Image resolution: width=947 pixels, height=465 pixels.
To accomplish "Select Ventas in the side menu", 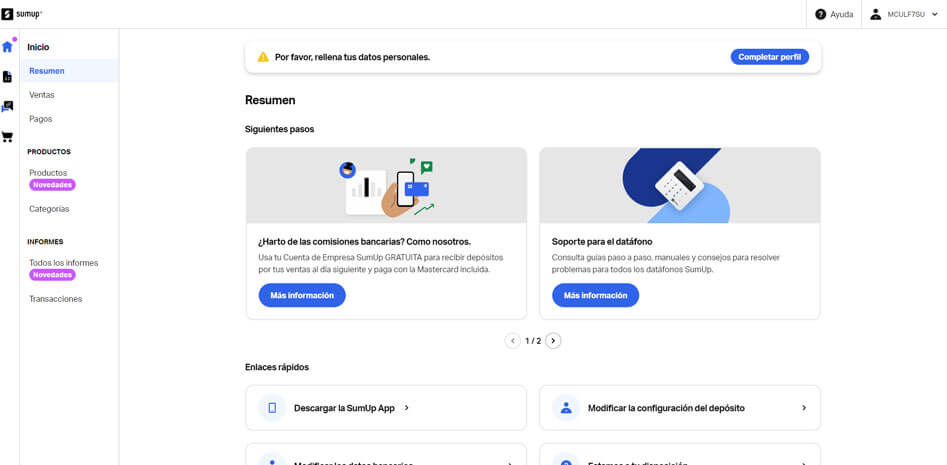I will click(x=42, y=95).
